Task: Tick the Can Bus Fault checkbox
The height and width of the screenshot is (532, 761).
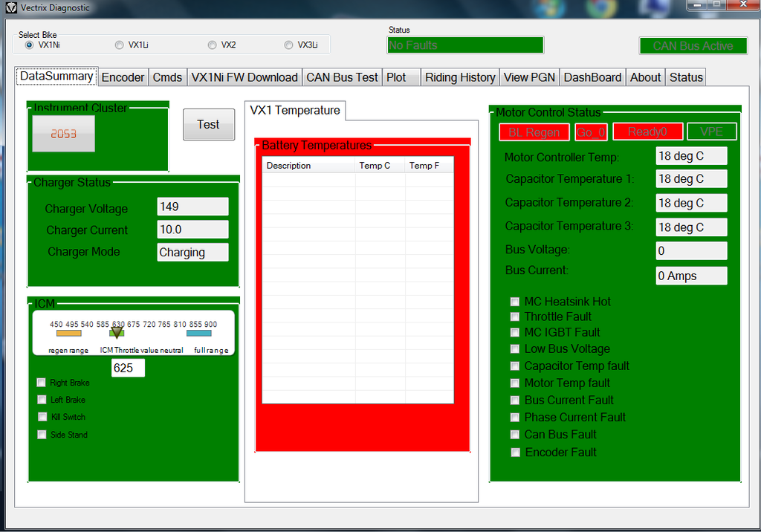Action: click(x=515, y=435)
